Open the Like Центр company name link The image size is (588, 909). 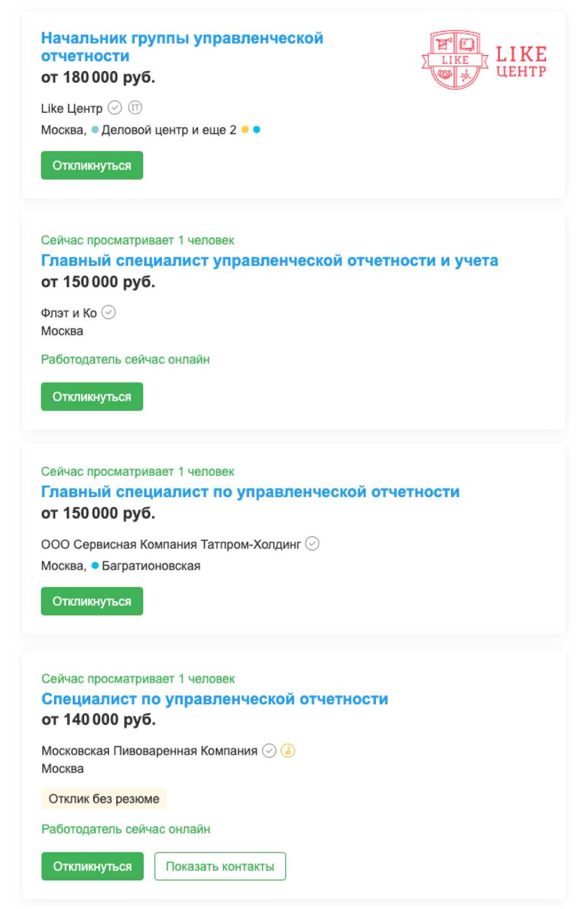tap(72, 108)
